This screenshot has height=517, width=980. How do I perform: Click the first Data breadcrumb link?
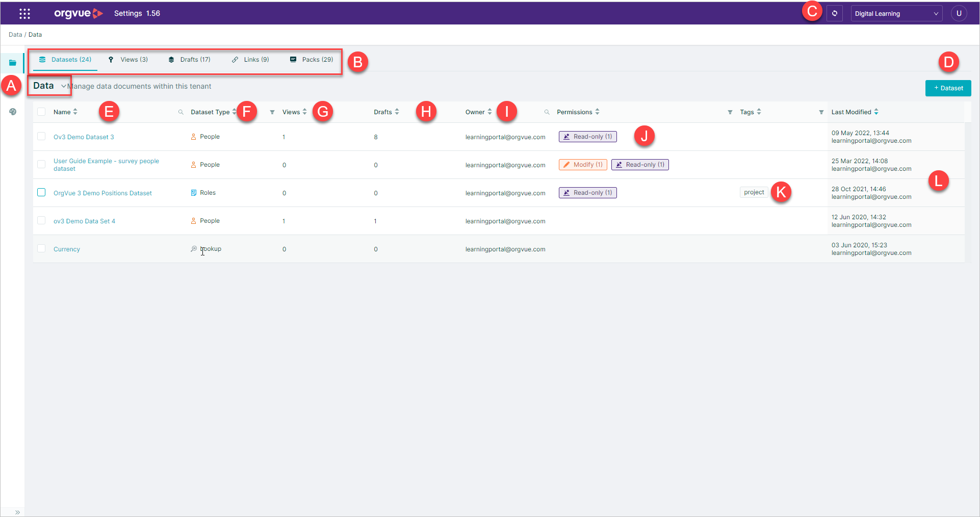pyautogui.click(x=15, y=35)
